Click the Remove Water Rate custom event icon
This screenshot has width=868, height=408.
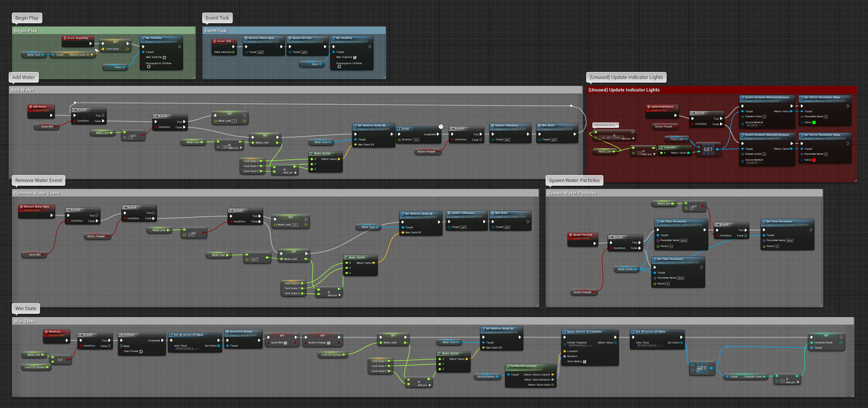click(21, 207)
